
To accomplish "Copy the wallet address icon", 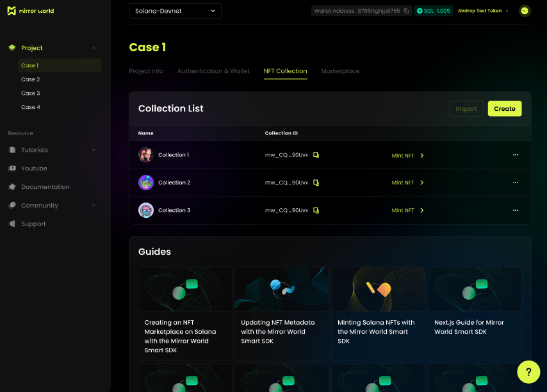I will 407,11.
